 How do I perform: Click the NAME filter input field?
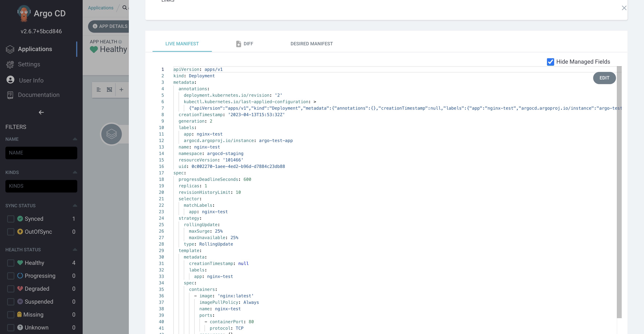coord(41,153)
